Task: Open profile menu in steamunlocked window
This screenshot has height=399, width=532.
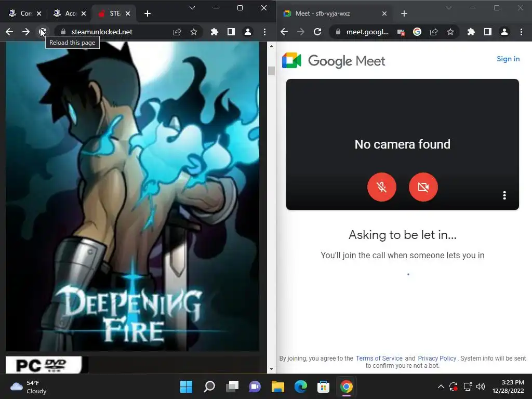Action: 248,32
